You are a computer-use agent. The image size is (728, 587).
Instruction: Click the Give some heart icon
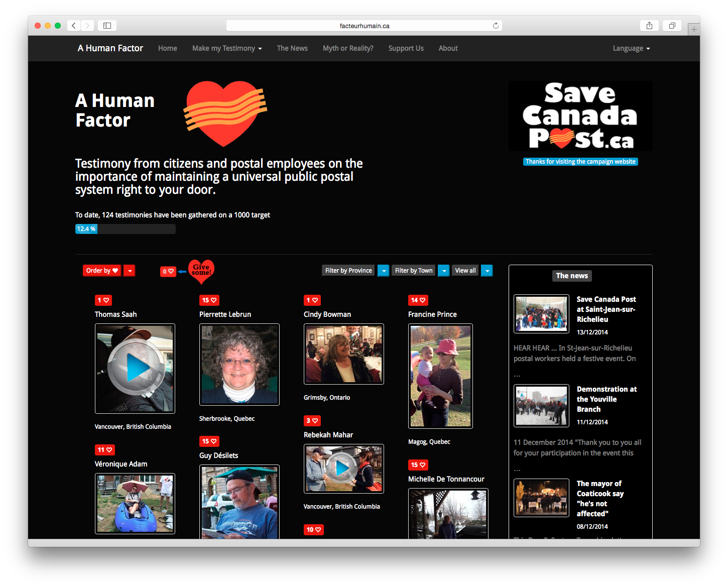coord(201,271)
